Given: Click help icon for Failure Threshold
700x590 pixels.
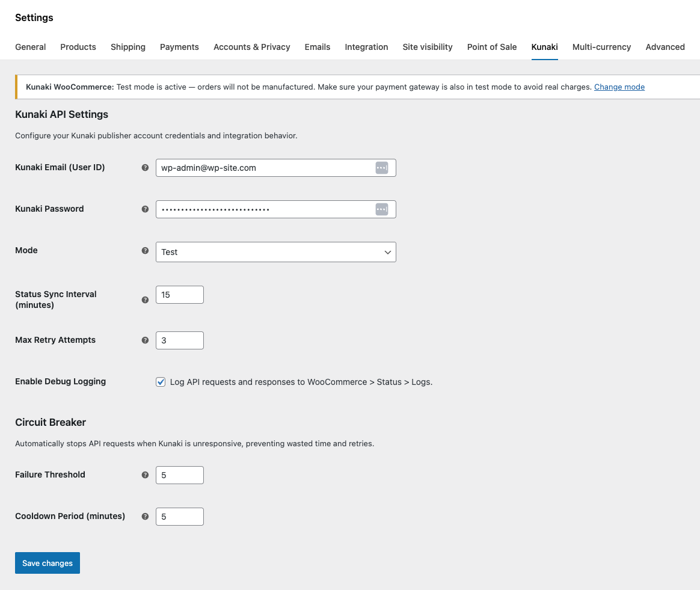Looking at the screenshot, I should (x=145, y=475).
